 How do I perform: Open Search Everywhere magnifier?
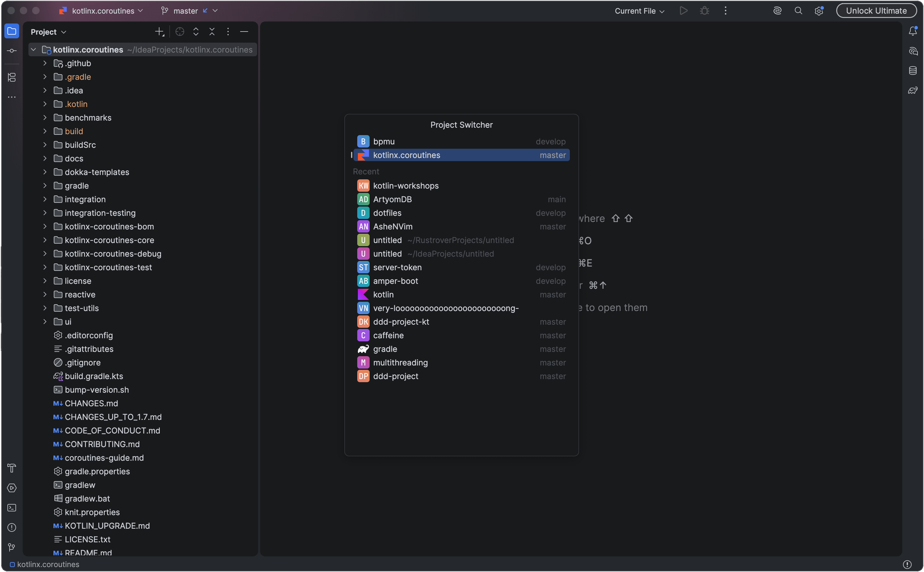(798, 11)
